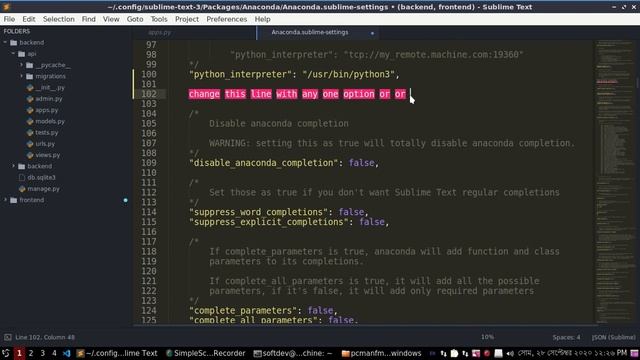The height and width of the screenshot is (360, 640).
Task: Open the Edit menu
Action: (x=29, y=19)
